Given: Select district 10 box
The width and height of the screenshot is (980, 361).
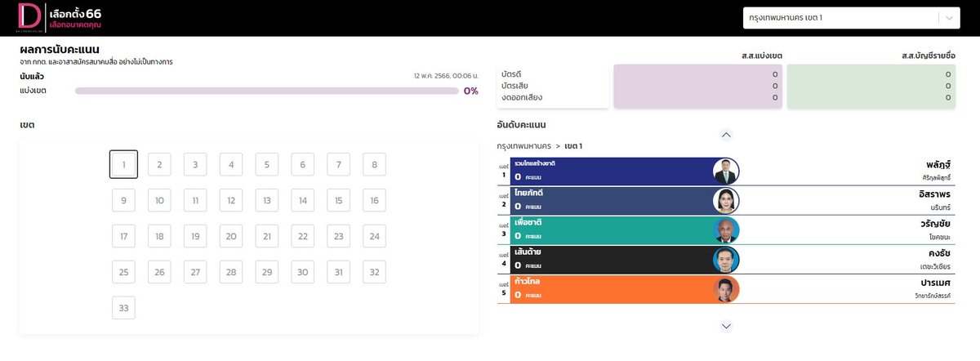Looking at the screenshot, I should click(x=159, y=200).
